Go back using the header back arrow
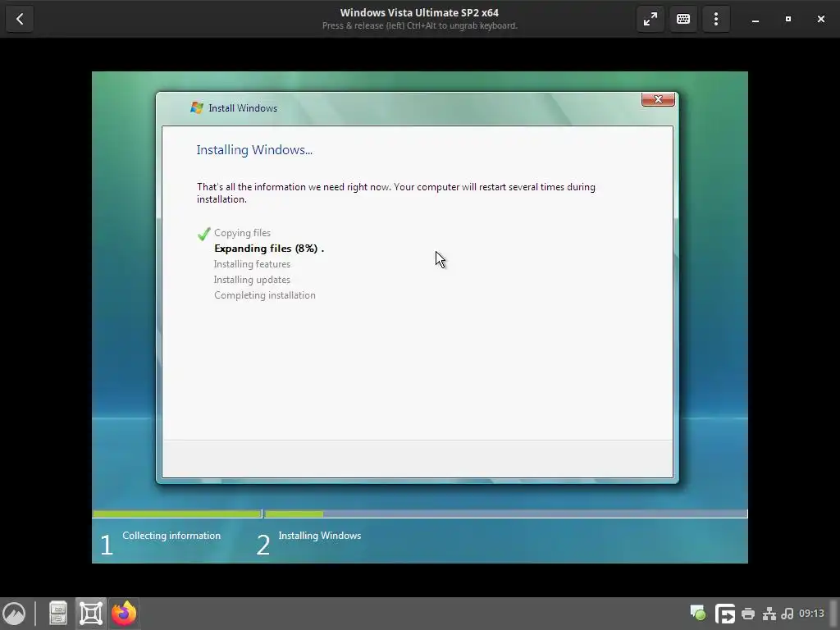This screenshot has width=840, height=630. [x=20, y=20]
